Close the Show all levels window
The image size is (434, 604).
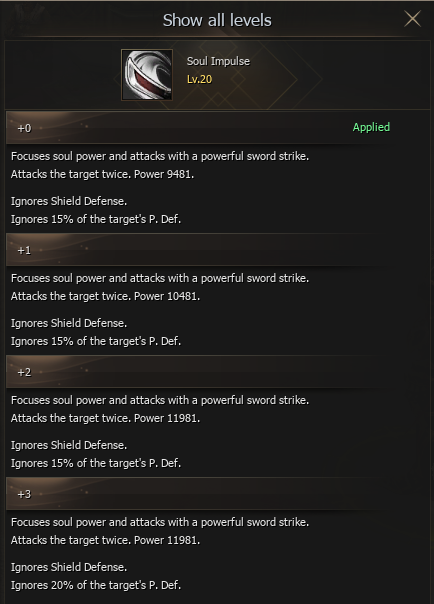pyautogui.click(x=412, y=18)
